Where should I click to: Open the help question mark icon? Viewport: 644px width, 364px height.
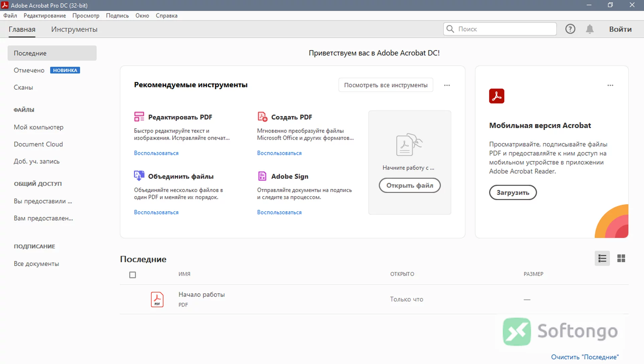(570, 29)
